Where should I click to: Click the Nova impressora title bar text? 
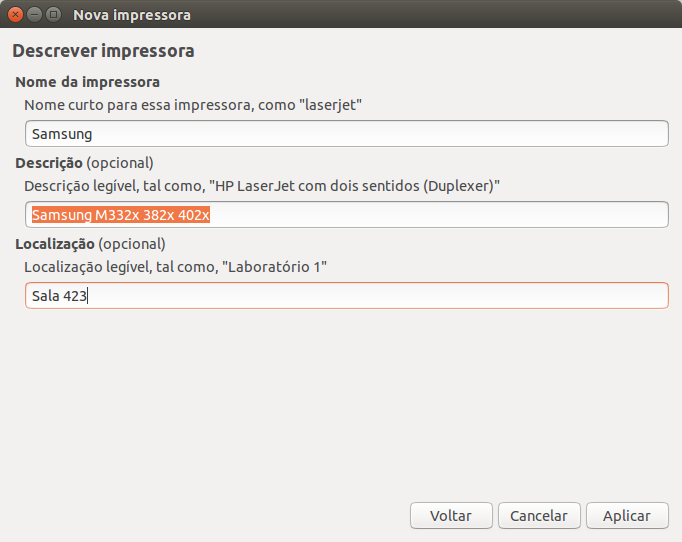click(132, 15)
